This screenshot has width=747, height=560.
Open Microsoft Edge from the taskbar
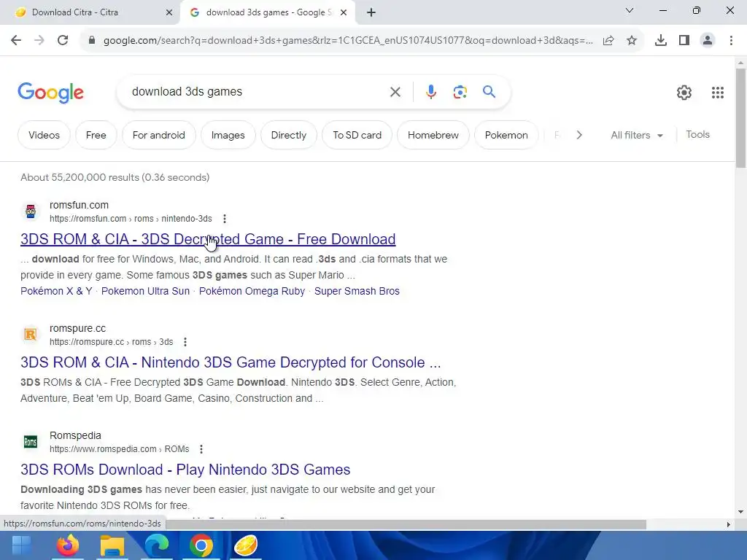[157, 545]
